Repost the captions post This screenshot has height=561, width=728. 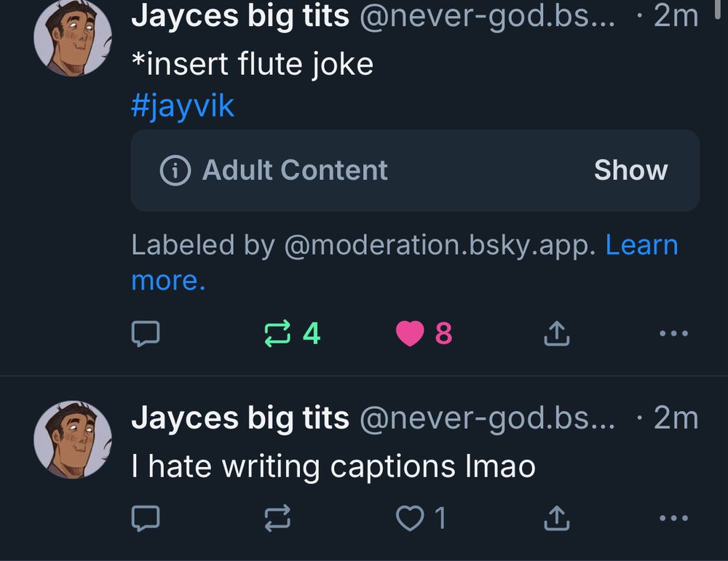click(277, 518)
